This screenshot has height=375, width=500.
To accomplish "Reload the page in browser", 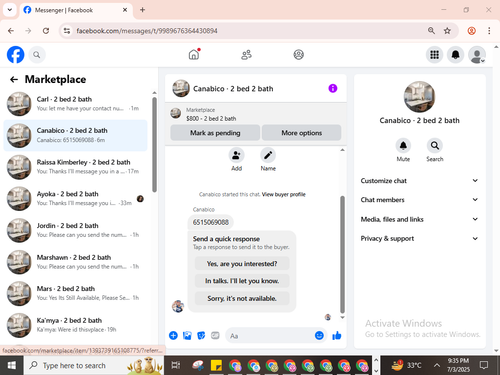I will pos(46,31).
